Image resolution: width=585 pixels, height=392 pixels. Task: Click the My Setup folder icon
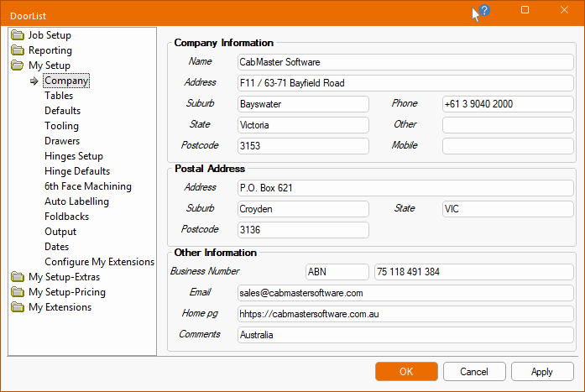(x=18, y=65)
